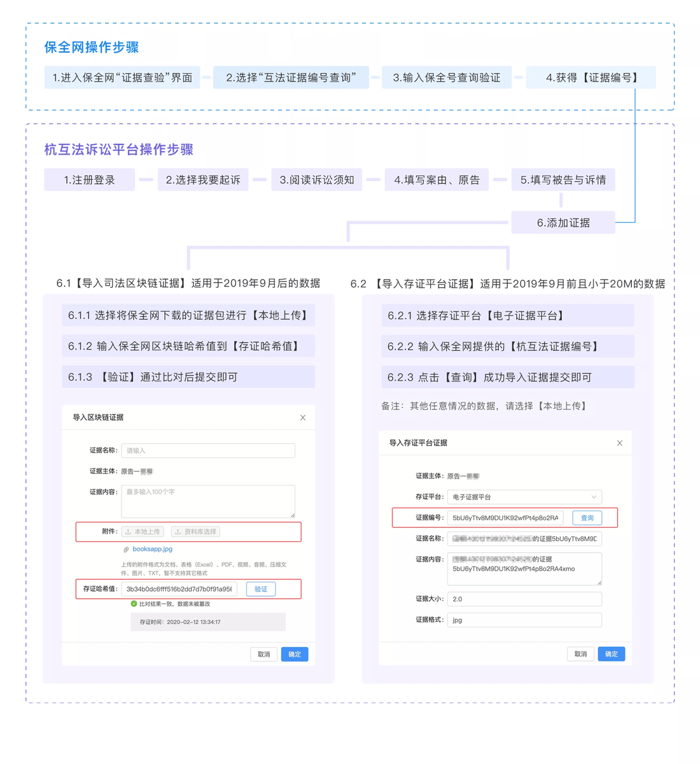Click the paperclip icon beside booksapp.jpg
700x764 pixels.
[x=126, y=549]
